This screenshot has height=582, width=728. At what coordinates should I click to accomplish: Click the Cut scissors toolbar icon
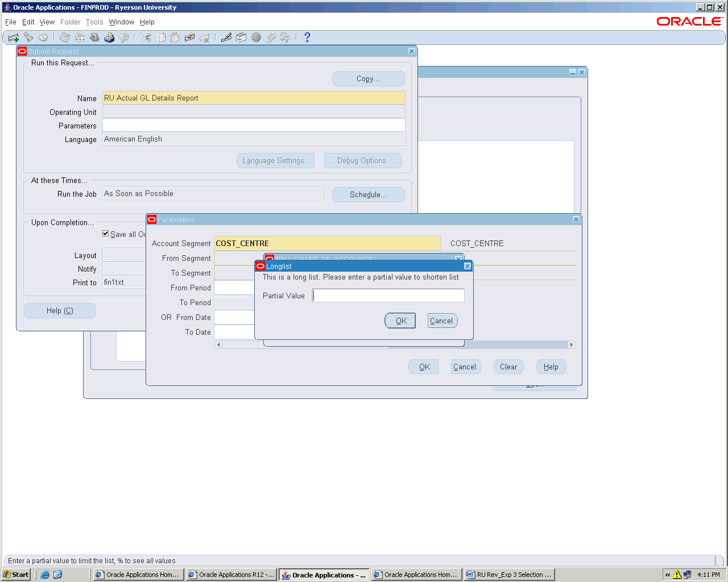coord(146,38)
